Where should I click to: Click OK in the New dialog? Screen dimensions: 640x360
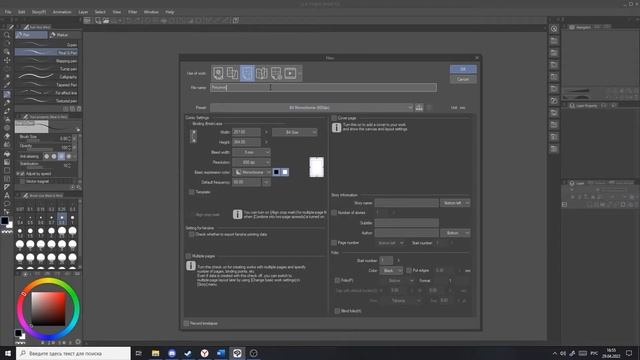point(463,69)
